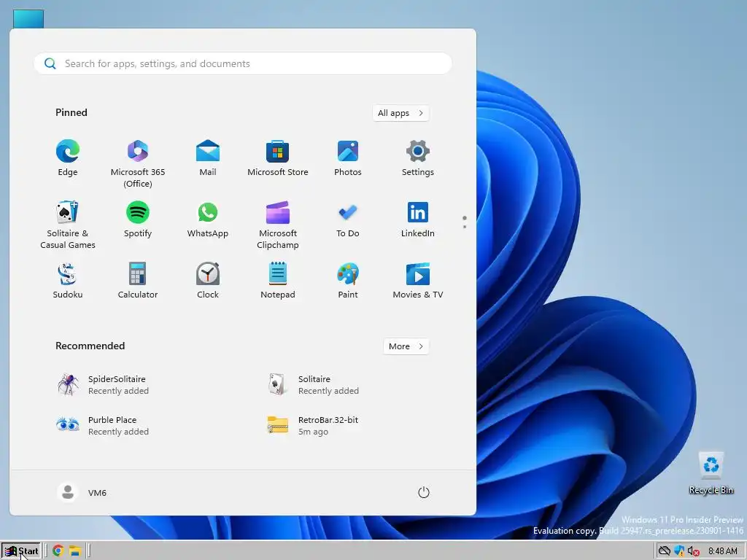
Task: Open Notepad from pinned apps
Action: coord(278,281)
